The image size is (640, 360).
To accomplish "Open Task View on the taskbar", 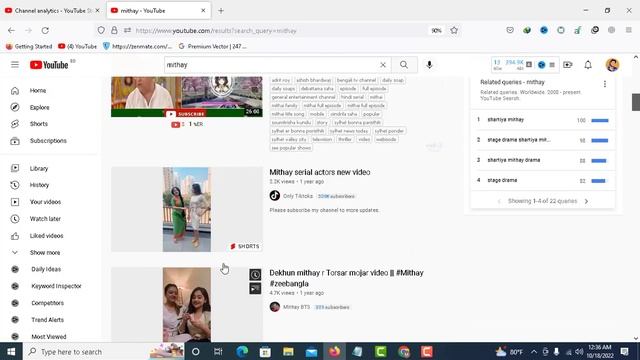I will point(218,351).
